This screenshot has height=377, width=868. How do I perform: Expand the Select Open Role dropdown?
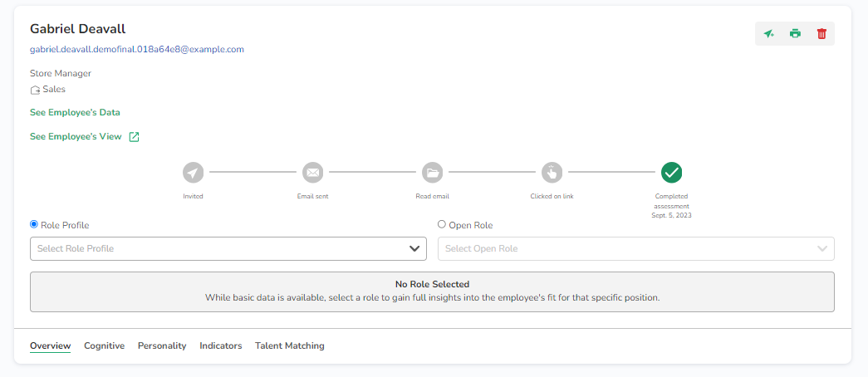point(635,248)
